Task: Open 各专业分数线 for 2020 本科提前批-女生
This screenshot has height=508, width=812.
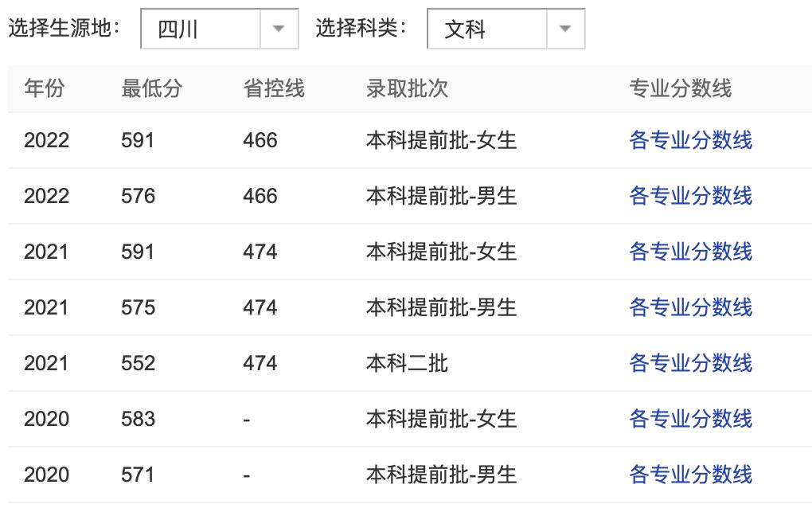Action: [691, 419]
